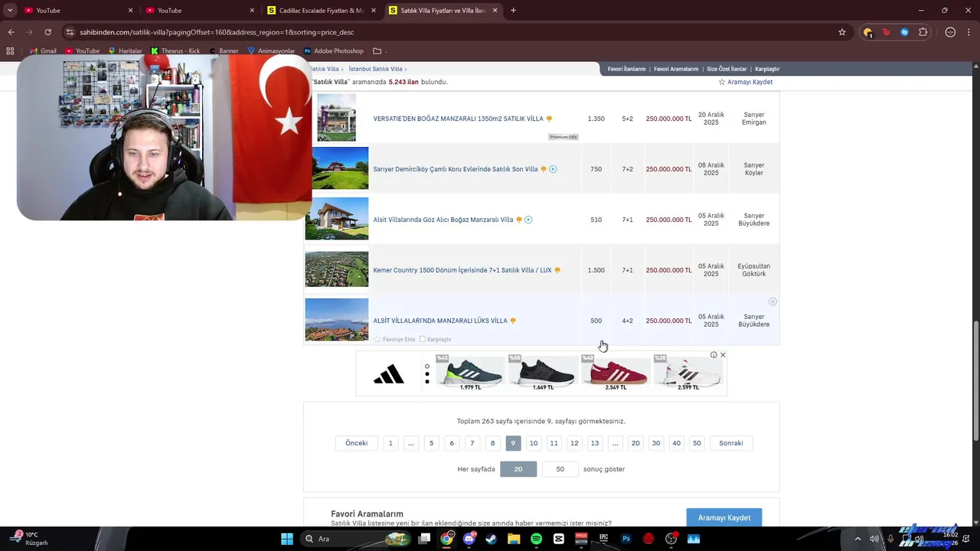Go to the Önceki page

[x=357, y=443]
